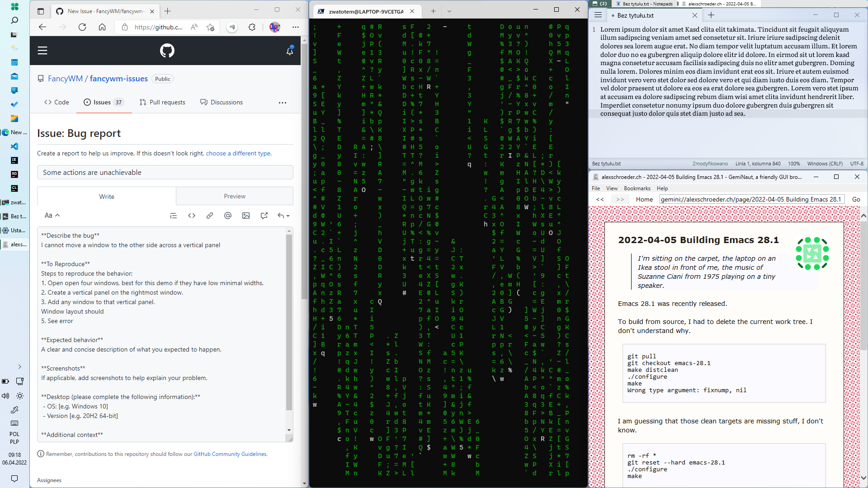
Task: Add an unordered list to the comment
Action: 174,216
